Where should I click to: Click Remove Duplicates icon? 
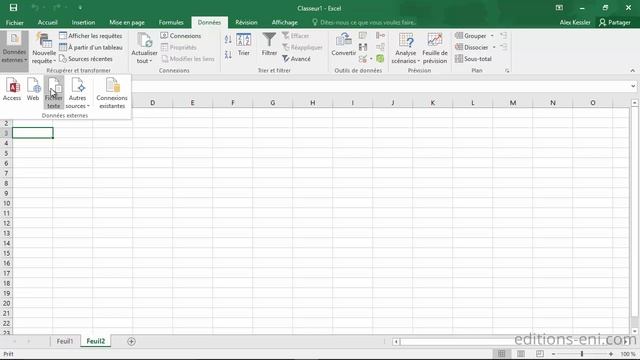click(362, 47)
